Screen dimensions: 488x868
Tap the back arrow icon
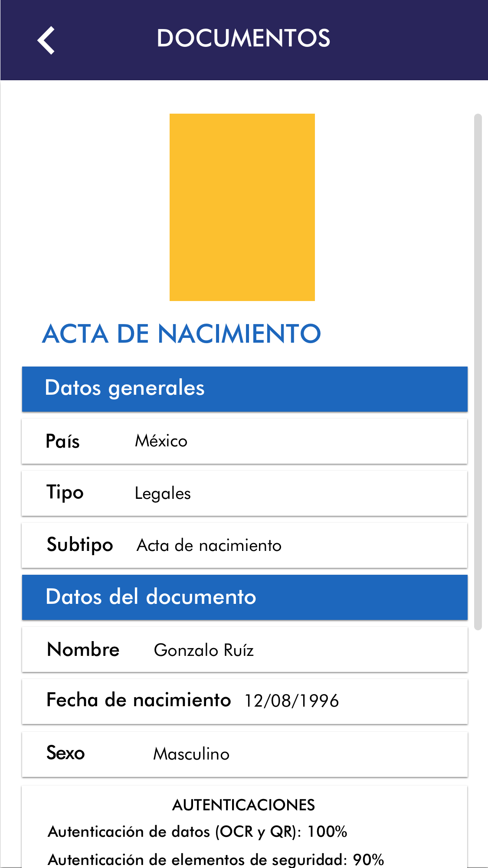(x=46, y=40)
